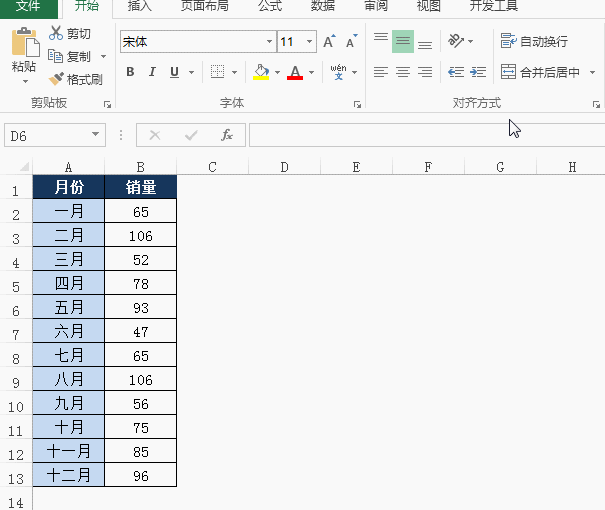Click into the formula bar input
Viewport: 605px width, 510px height.
427,135
